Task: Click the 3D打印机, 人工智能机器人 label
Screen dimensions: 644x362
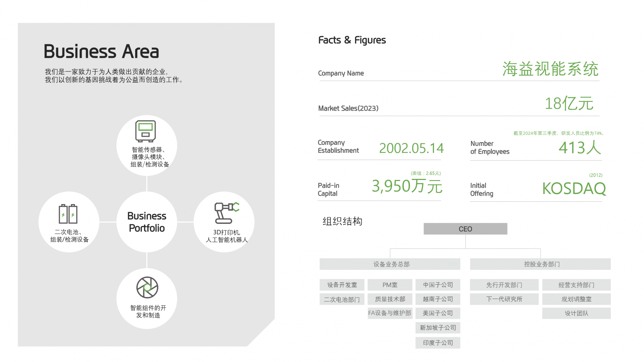Action: (x=227, y=236)
